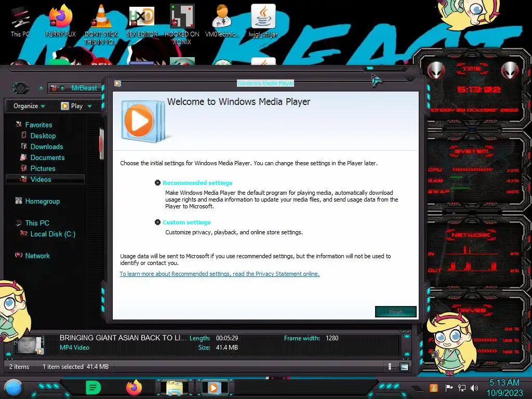Image resolution: width=532 pixels, height=399 pixels.
Task: Click the Network icon in sidebar
Action: 19,255
